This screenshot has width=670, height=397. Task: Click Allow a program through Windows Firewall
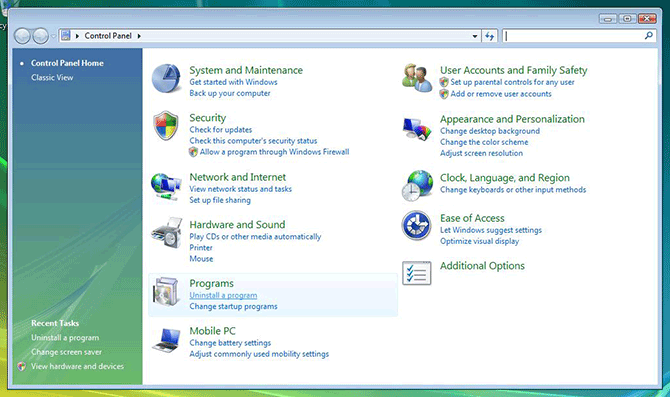274,152
